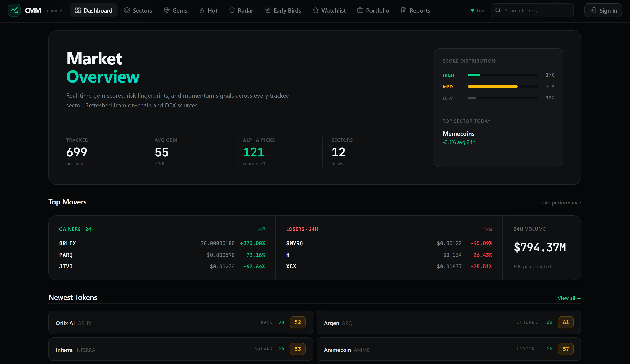Click the -2.4% avg 24h value
Viewport: 630px width, 364px height.
tap(459, 142)
